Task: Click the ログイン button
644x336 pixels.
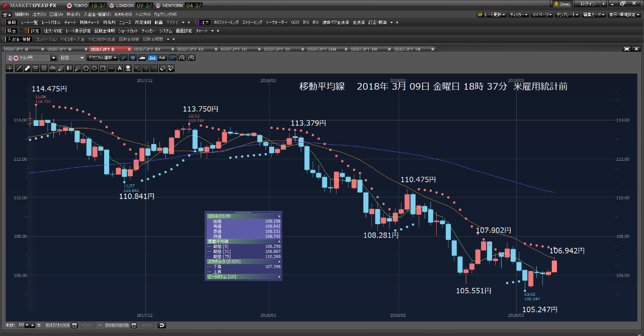Action: (x=587, y=4)
